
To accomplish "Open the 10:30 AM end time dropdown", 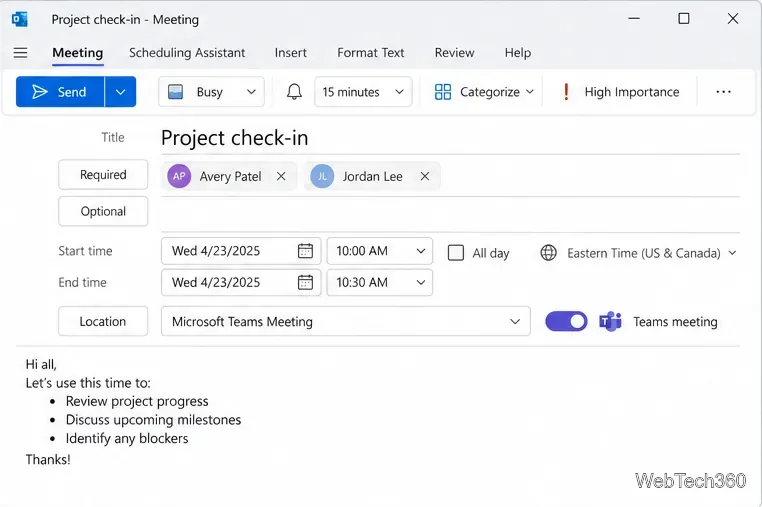I will (x=421, y=282).
